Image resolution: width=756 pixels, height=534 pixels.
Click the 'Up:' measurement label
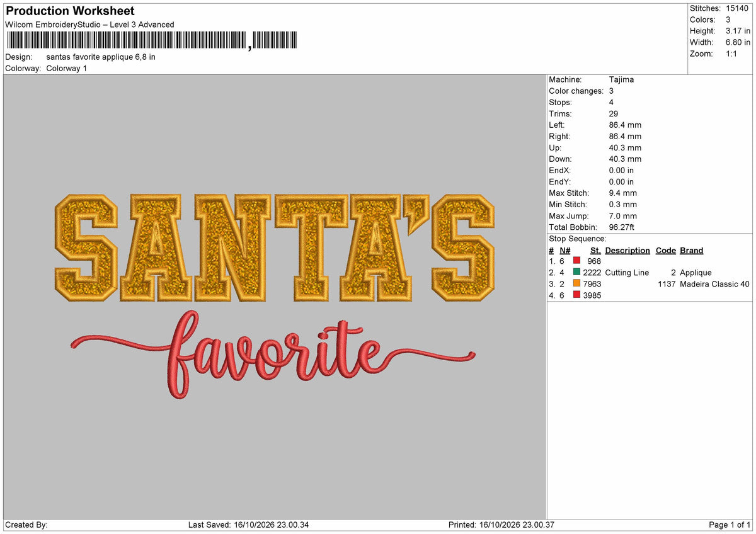click(555, 147)
